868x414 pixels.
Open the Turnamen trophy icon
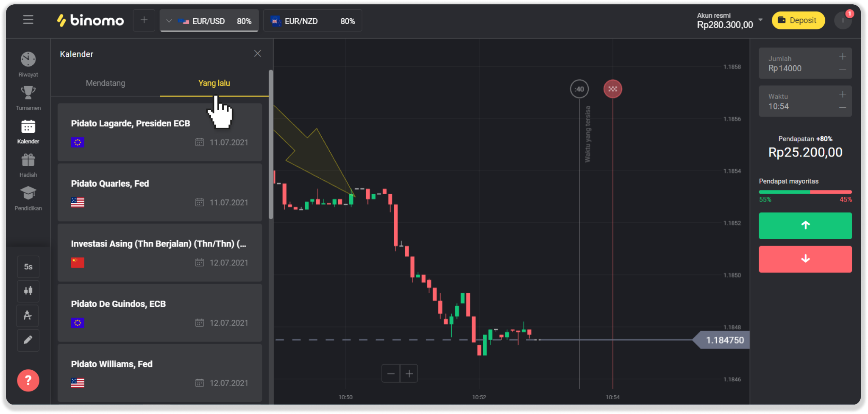[x=28, y=93]
